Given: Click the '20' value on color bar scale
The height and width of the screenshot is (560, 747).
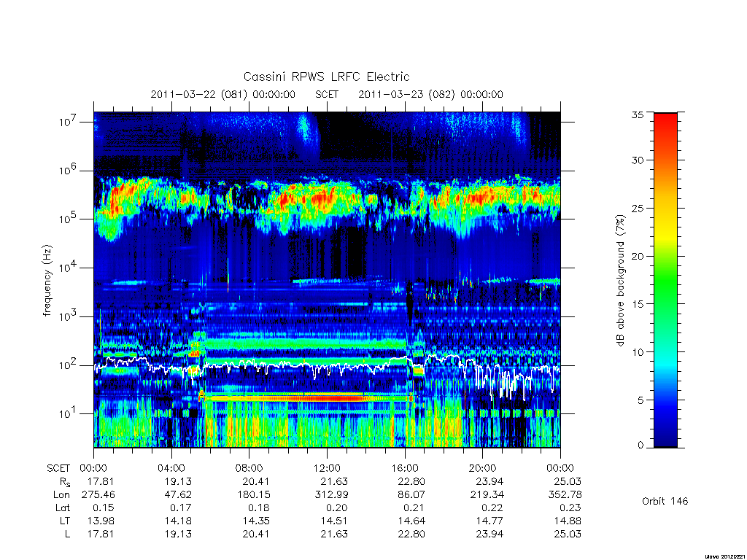Looking at the screenshot, I should click(638, 256).
